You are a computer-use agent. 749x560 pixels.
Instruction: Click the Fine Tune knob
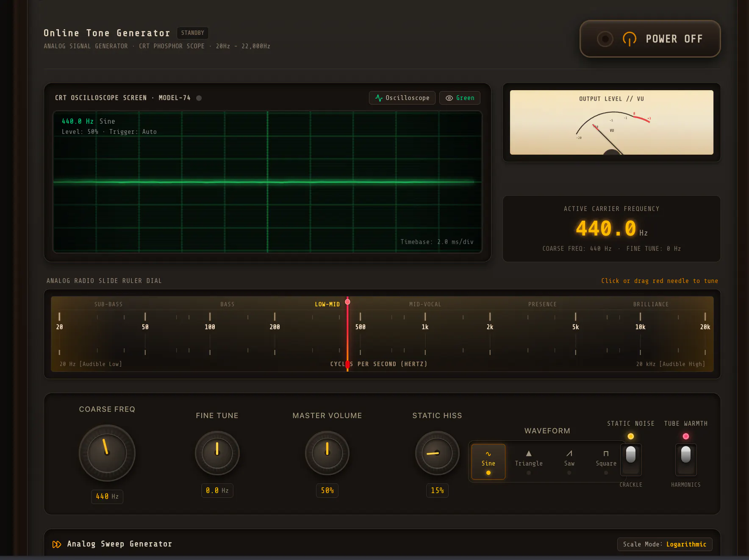coord(217,453)
